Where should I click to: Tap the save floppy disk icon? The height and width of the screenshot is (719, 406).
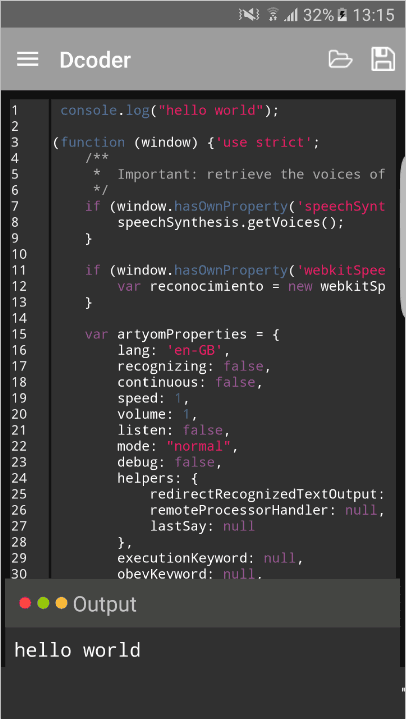(x=383, y=59)
